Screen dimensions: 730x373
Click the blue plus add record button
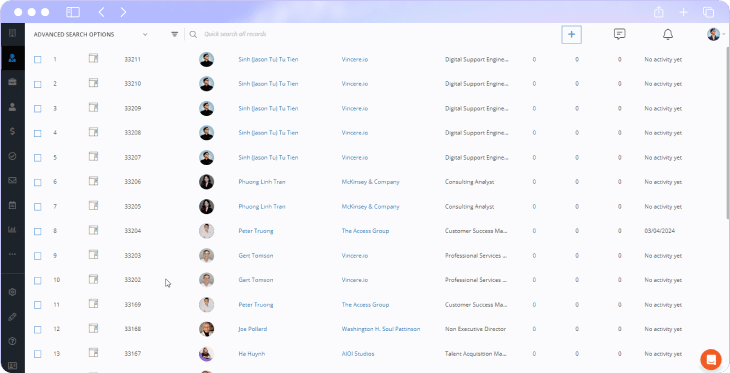coord(571,34)
